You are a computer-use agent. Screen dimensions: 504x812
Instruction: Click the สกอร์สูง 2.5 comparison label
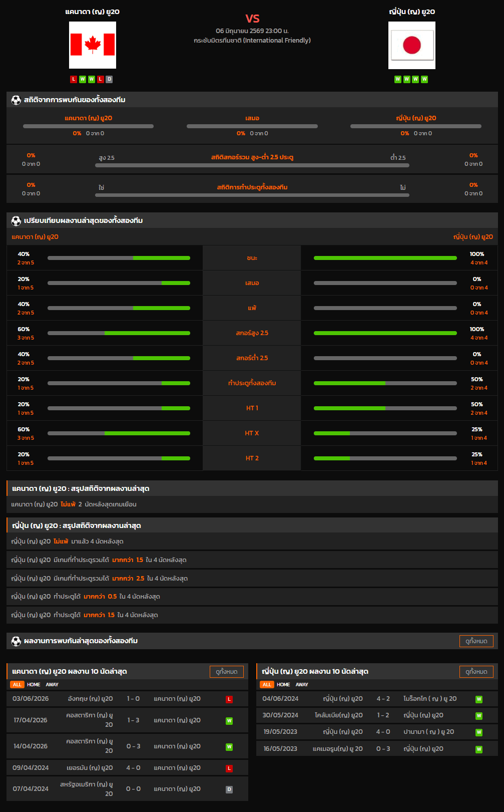click(x=252, y=333)
